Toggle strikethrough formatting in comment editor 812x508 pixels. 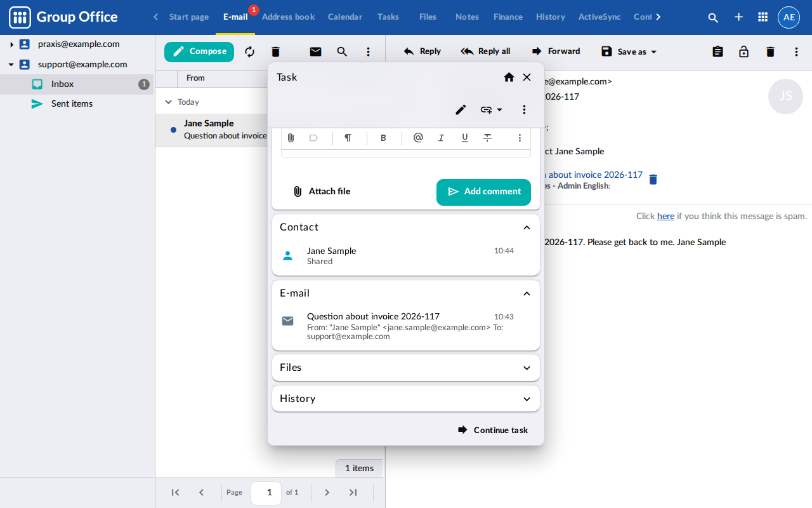click(x=487, y=138)
